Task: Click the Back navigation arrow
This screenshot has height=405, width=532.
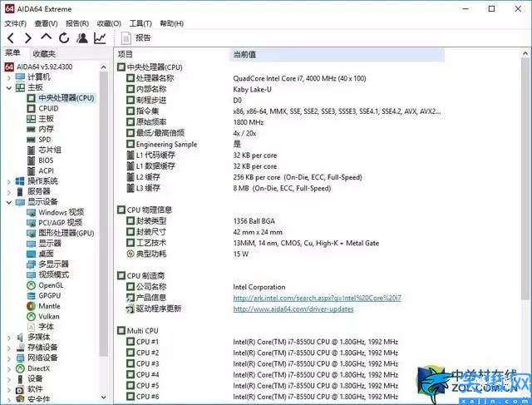Action: (11, 38)
